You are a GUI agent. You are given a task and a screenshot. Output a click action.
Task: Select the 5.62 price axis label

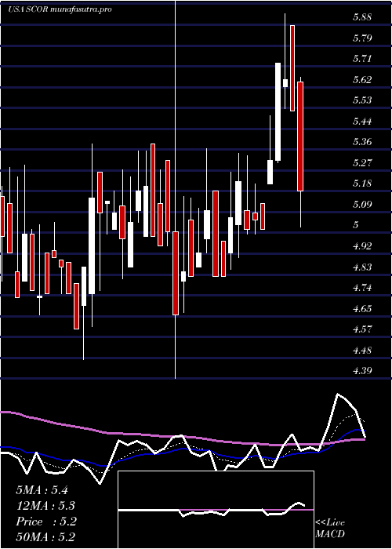(362, 79)
